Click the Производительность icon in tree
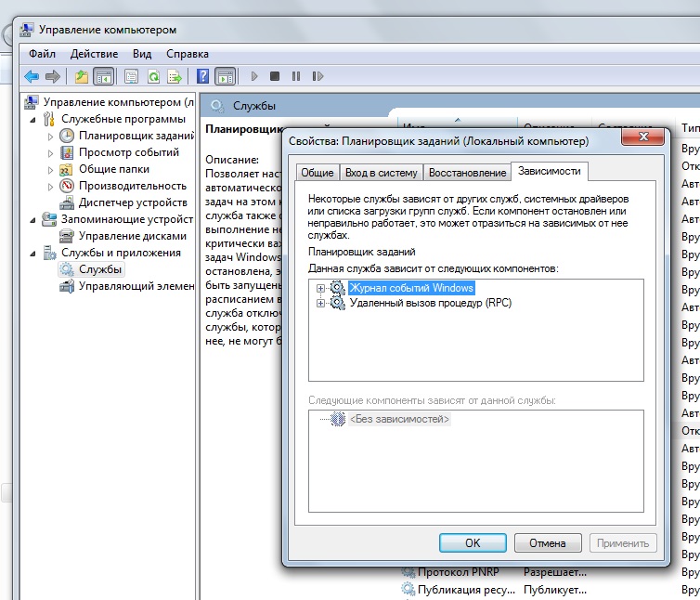This screenshot has width=700, height=600. 67,186
